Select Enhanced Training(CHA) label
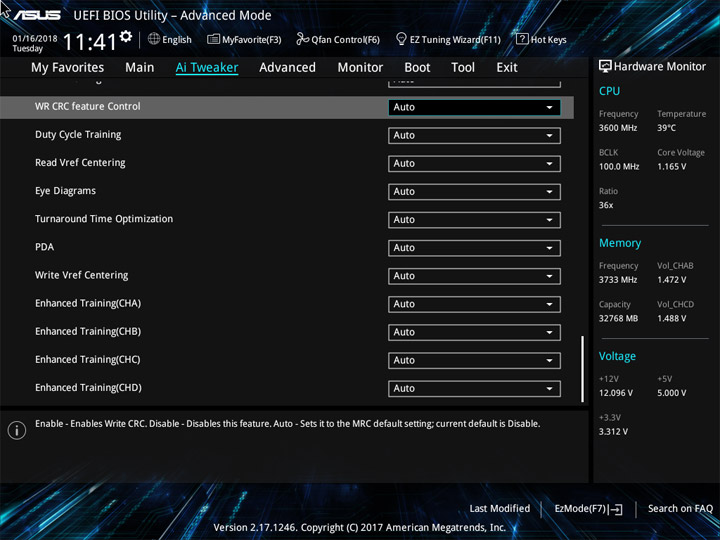Image resolution: width=720 pixels, height=540 pixels. [x=88, y=304]
